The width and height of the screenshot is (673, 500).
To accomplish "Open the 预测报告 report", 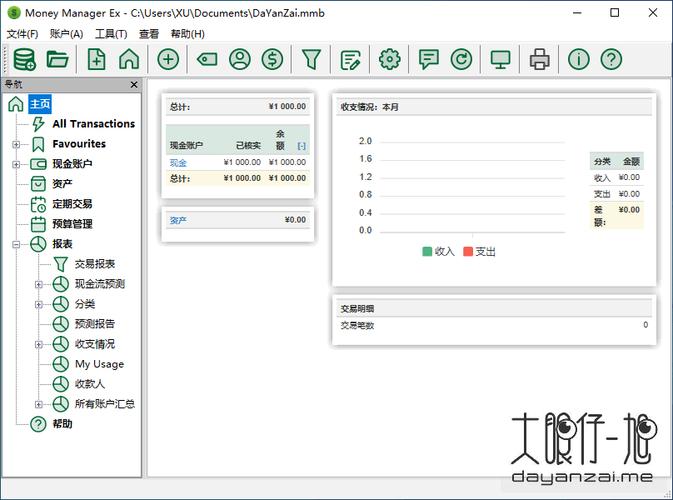I will 94,324.
